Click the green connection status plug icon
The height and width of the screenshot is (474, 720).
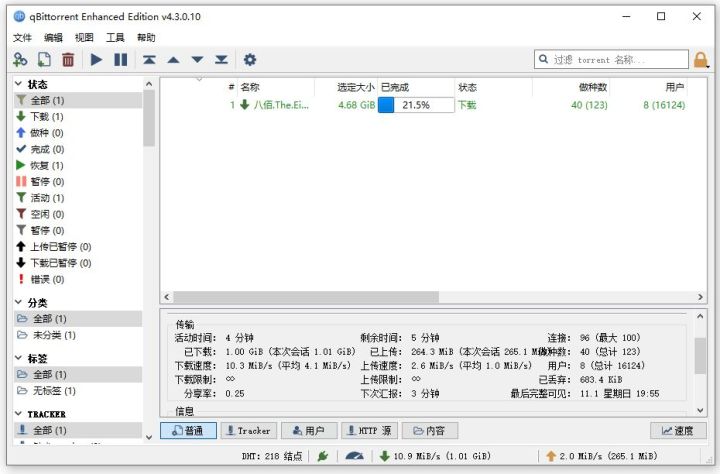[x=323, y=456]
